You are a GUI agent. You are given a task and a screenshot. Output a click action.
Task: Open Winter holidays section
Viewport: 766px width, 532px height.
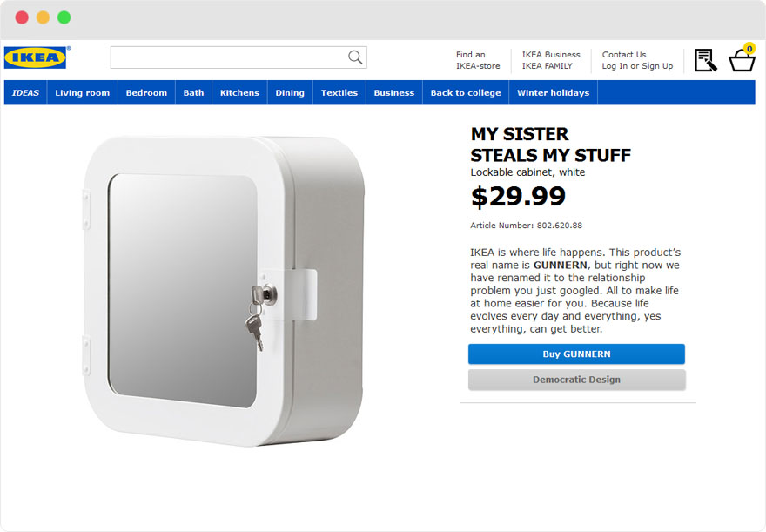(553, 93)
